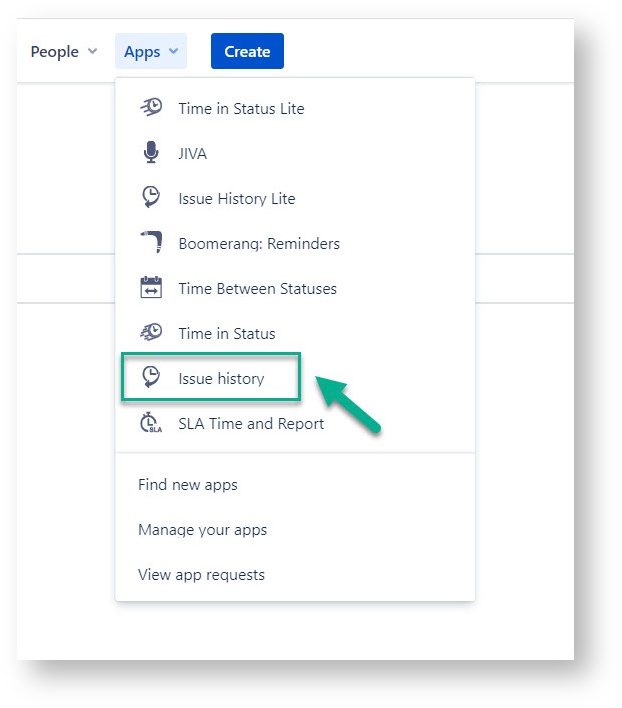The height and width of the screenshot is (708, 622).
Task: Click the Time in Status speeding clock icon
Action: point(151,332)
